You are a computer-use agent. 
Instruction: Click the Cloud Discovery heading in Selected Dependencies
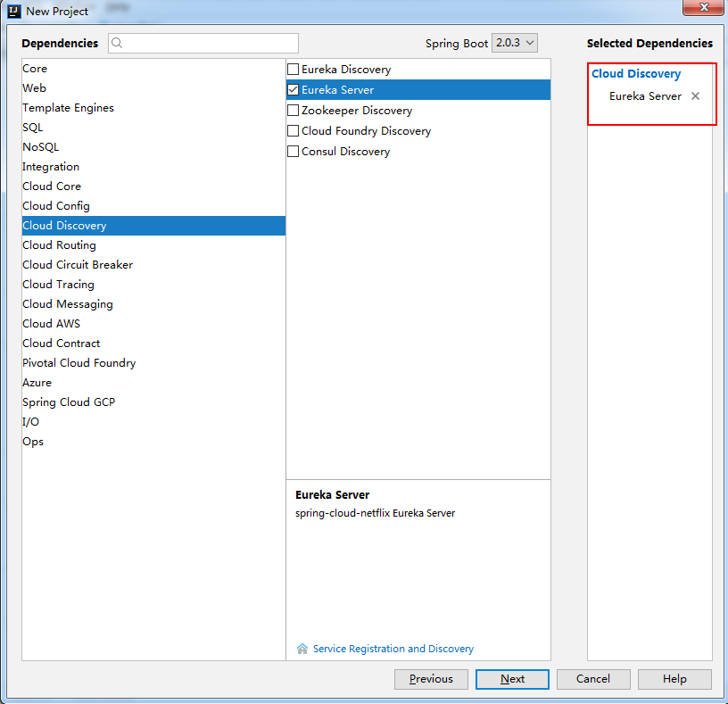tap(636, 74)
